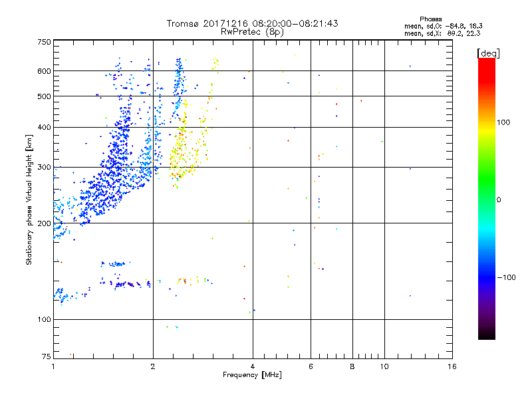This screenshot has height=399, width=532.
Task: Select the 'RwPretec (8p)' subtitle
Action: click(x=253, y=32)
